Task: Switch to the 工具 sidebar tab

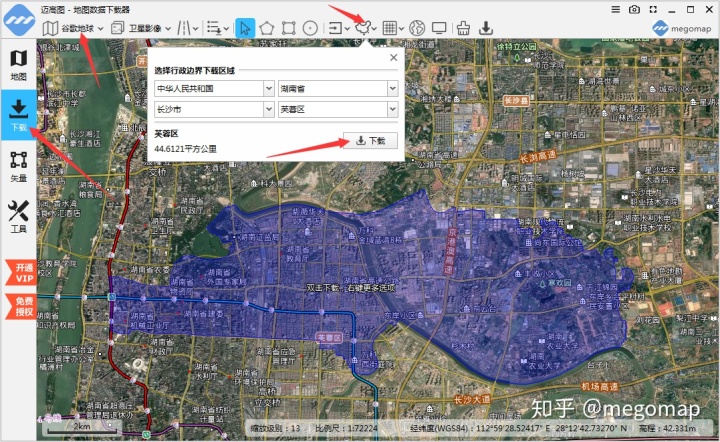Action: pyautogui.click(x=18, y=217)
